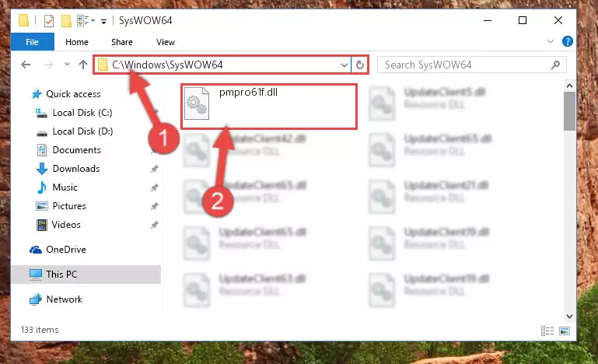Open Documents in the sidebar
598x364 pixels.
(77, 150)
